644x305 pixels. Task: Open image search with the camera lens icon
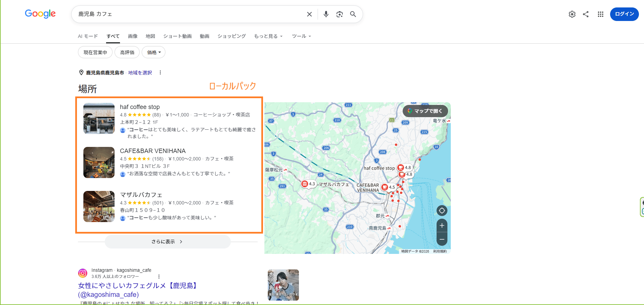(x=339, y=14)
